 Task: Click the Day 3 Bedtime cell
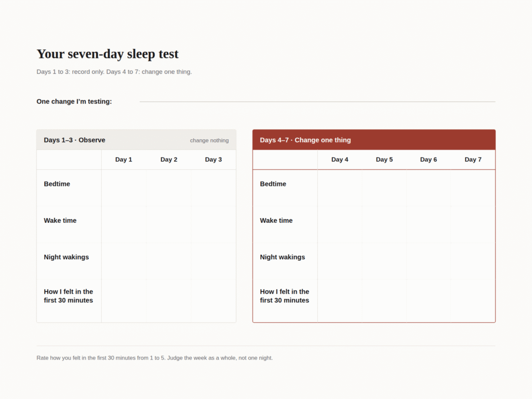214,188
